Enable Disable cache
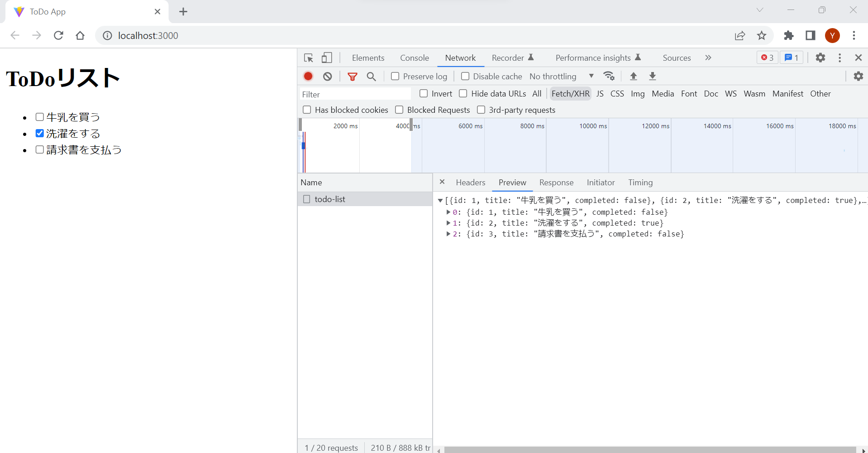The width and height of the screenshot is (868, 453). point(465,76)
